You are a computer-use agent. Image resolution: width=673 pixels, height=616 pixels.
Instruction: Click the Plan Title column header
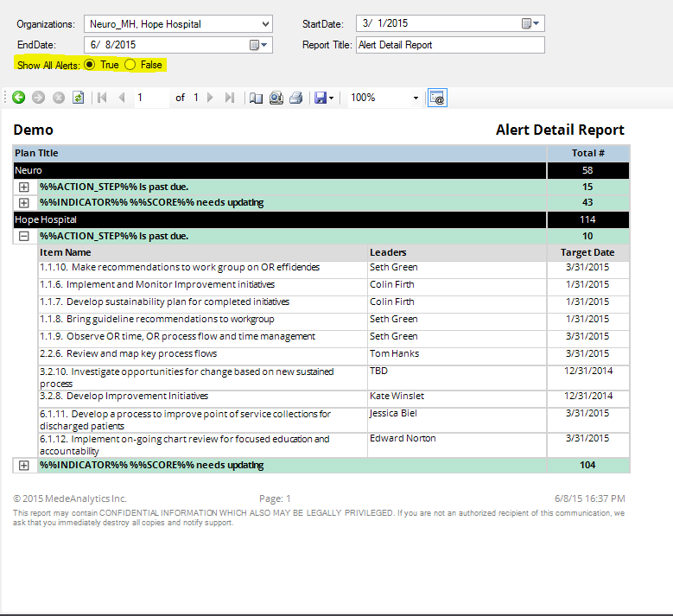(280, 153)
